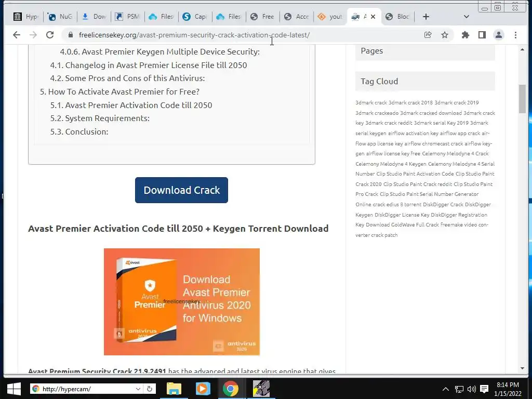Open TOC link 5.2 System Requirements
532x399 pixels.
tap(100, 118)
